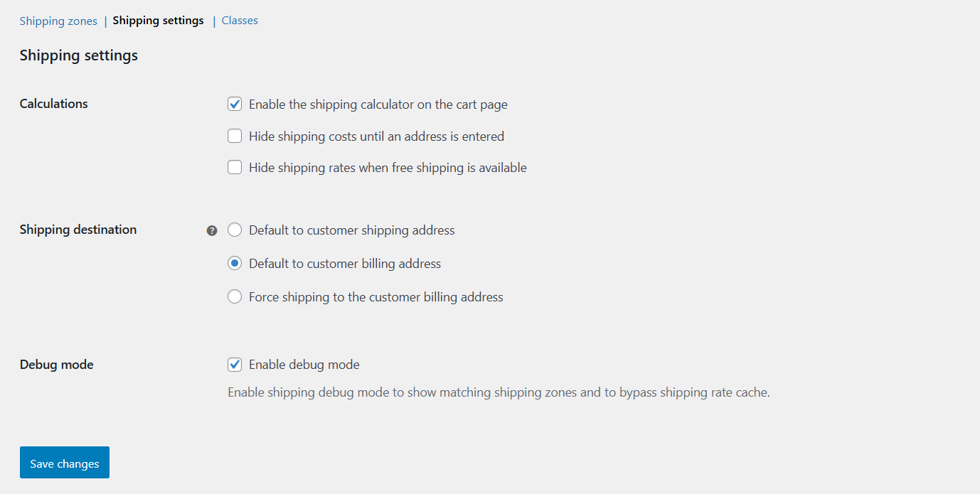The width and height of the screenshot is (980, 494).
Task: Click 'Enable the shipping calculator on the cart page' text
Action: point(378,104)
